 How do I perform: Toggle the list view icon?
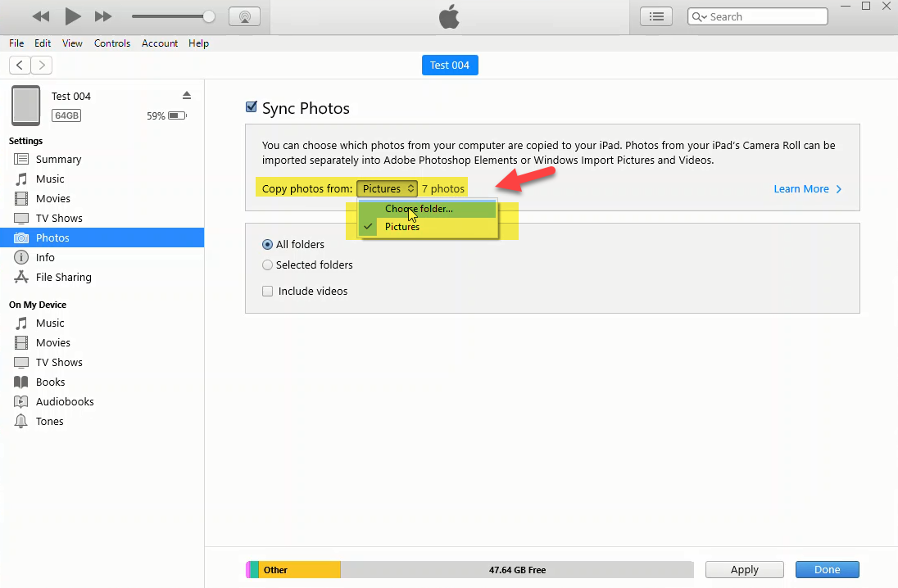click(655, 16)
